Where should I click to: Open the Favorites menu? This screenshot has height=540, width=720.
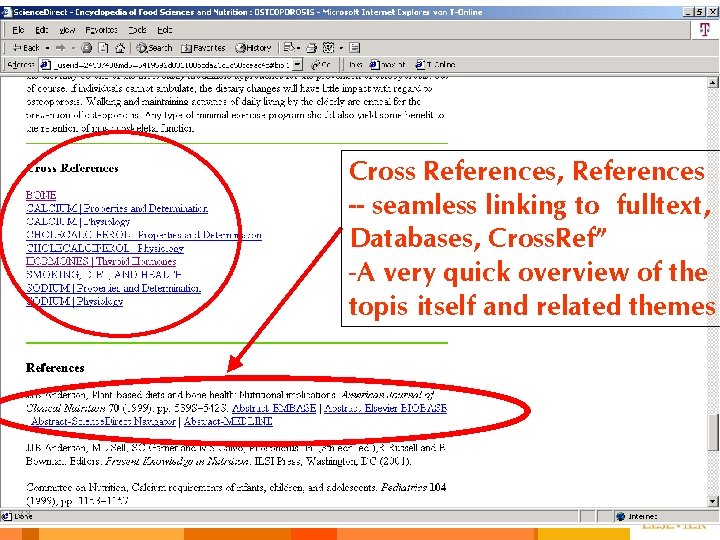(x=101, y=30)
